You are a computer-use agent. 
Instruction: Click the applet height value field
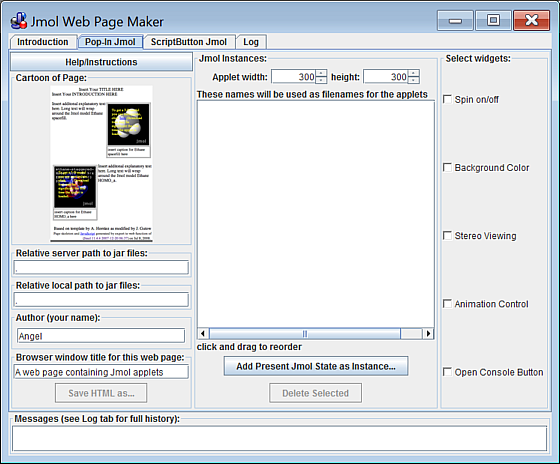click(386, 76)
